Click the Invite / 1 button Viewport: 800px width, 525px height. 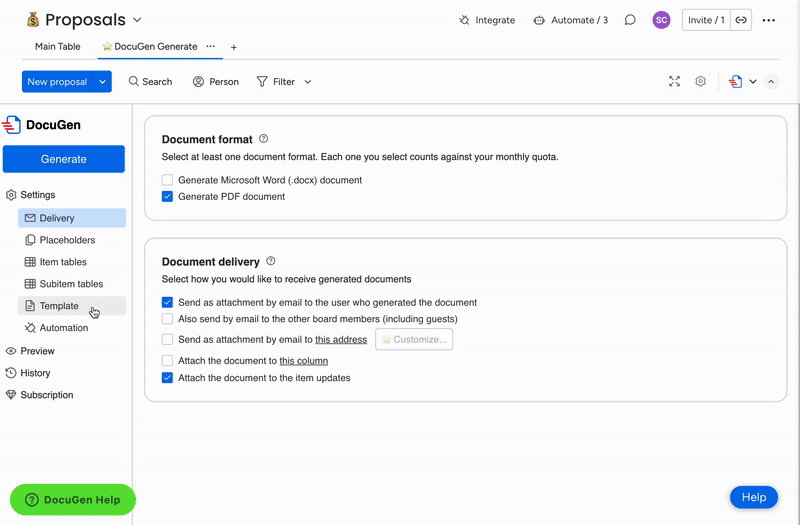click(706, 20)
